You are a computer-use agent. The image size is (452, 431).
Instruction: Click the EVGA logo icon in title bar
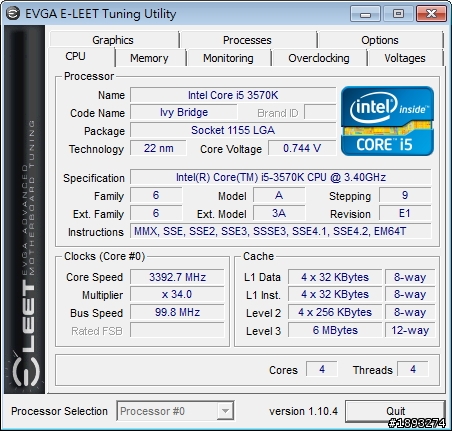[13, 14]
